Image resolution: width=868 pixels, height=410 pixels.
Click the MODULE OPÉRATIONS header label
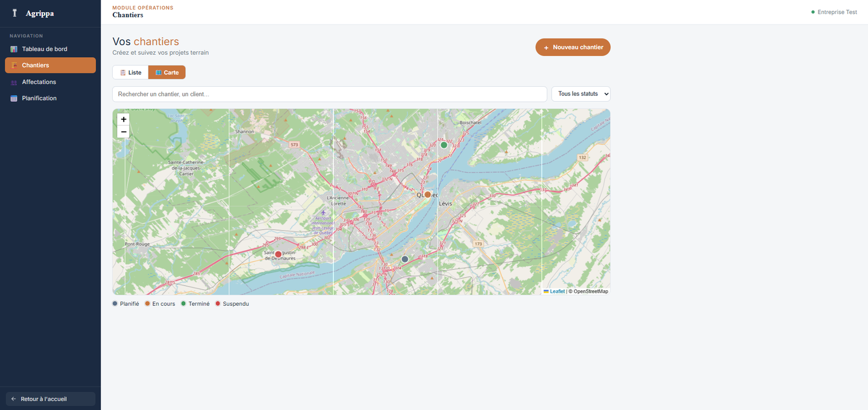143,8
